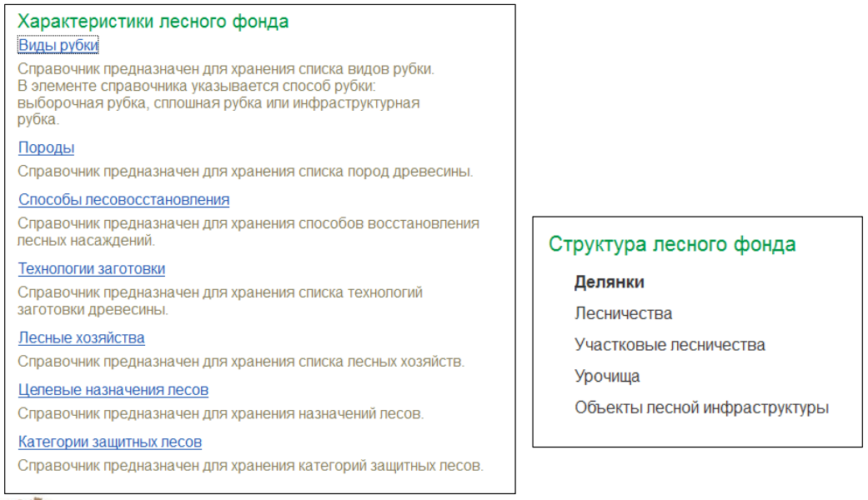
Task: Click the description under Лесные хозяйства
Action: (241, 362)
